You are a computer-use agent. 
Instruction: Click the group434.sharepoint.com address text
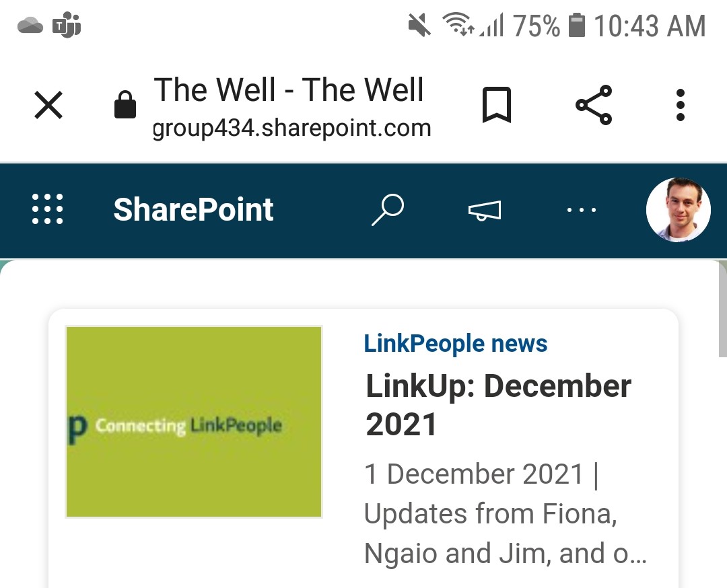click(x=292, y=128)
